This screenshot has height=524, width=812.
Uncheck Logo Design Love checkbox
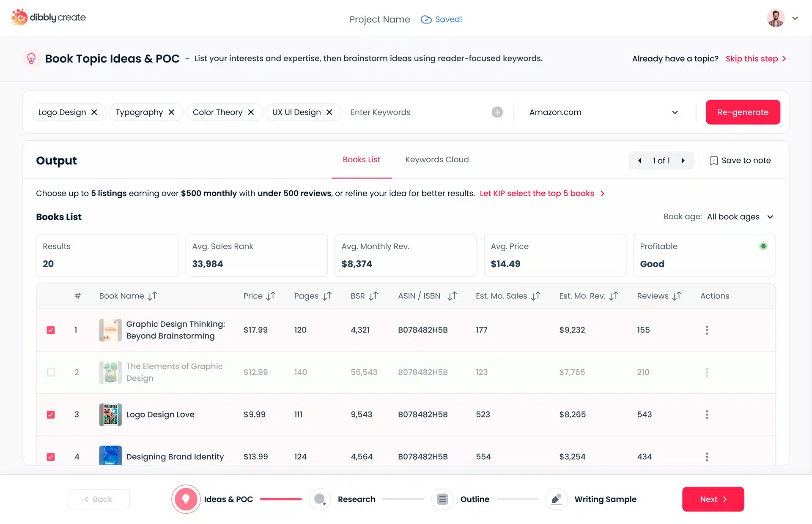tap(51, 415)
